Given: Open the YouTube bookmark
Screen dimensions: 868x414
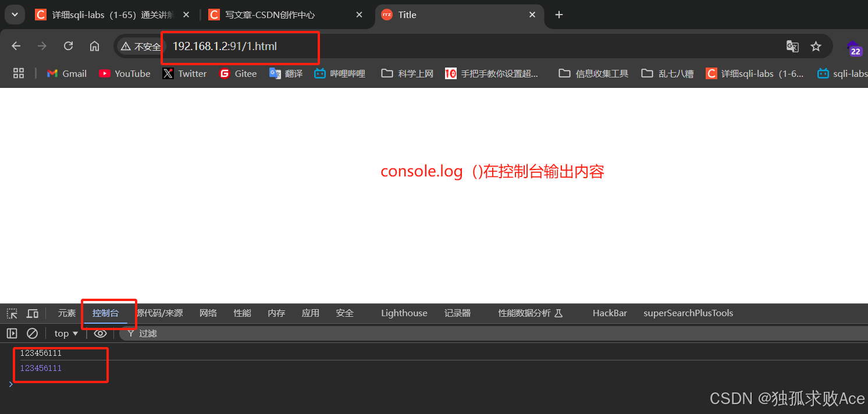Looking at the screenshot, I should click(x=124, y=73).
